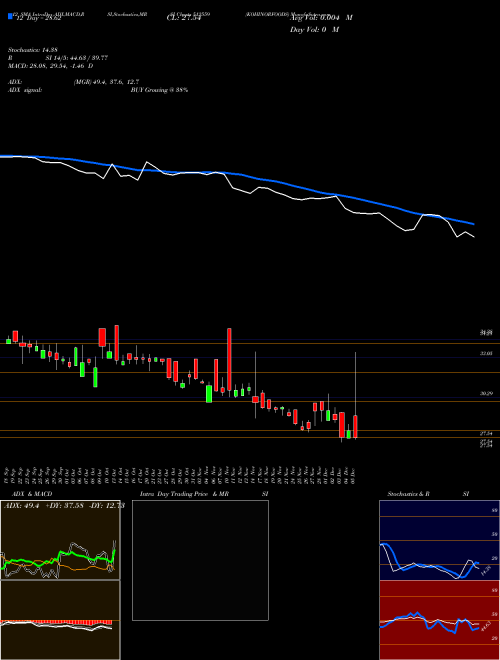Click the "Intra Day Trading Price & MR" title

click(184, 494)
